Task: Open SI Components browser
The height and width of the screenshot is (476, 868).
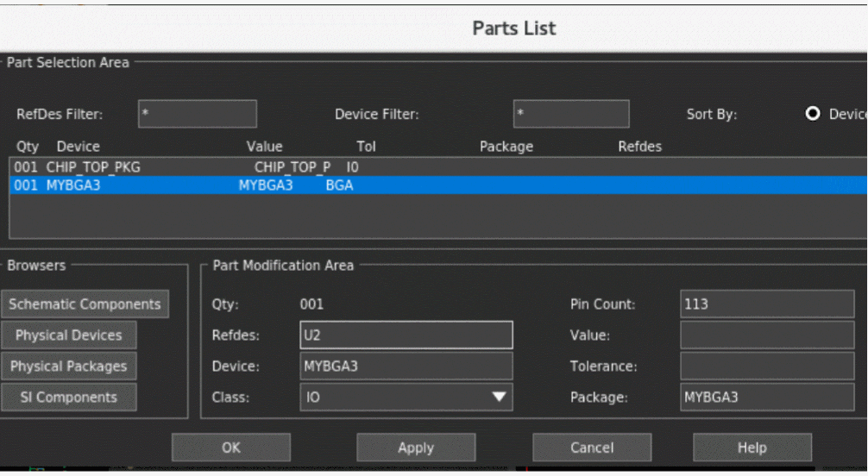Action: (69, 398)
